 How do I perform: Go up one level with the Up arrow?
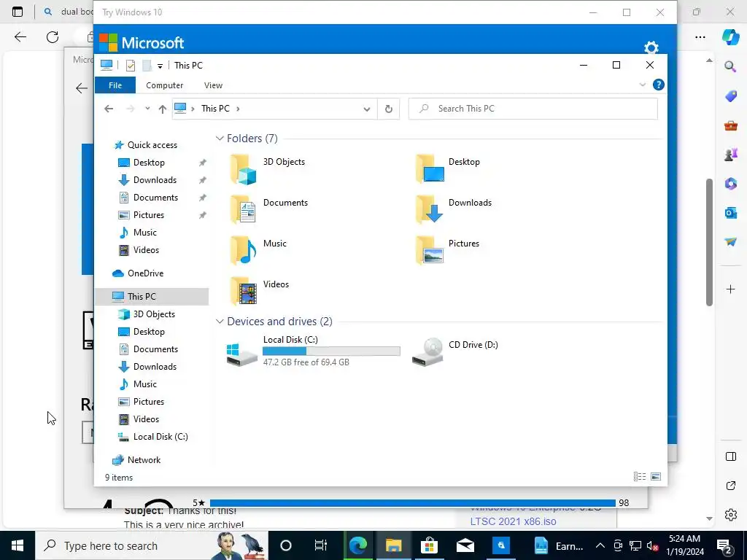pos(163,109)
